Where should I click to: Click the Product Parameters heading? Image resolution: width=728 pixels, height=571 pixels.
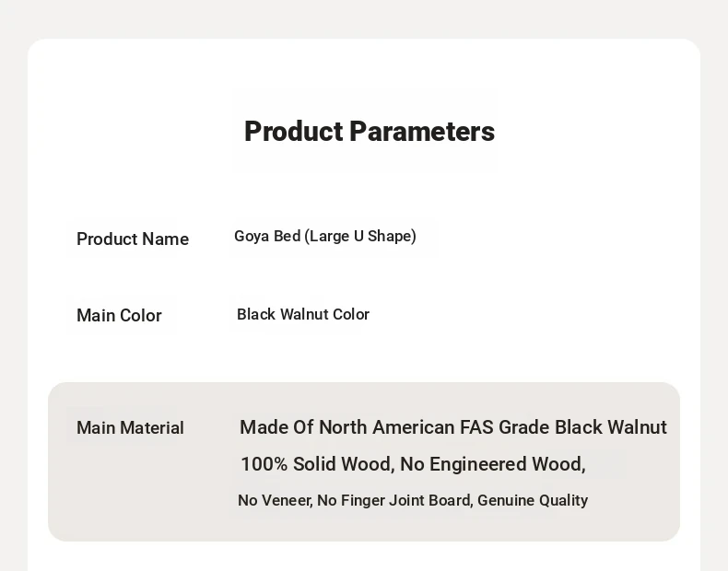click(370, 132)
